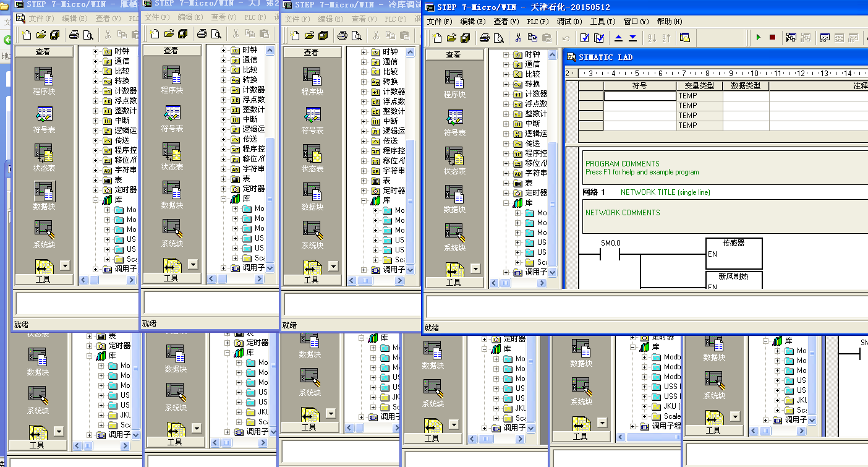
Task: Expand 转换 node in 天津石化 instruction tree
Action: tap(506, 84)
